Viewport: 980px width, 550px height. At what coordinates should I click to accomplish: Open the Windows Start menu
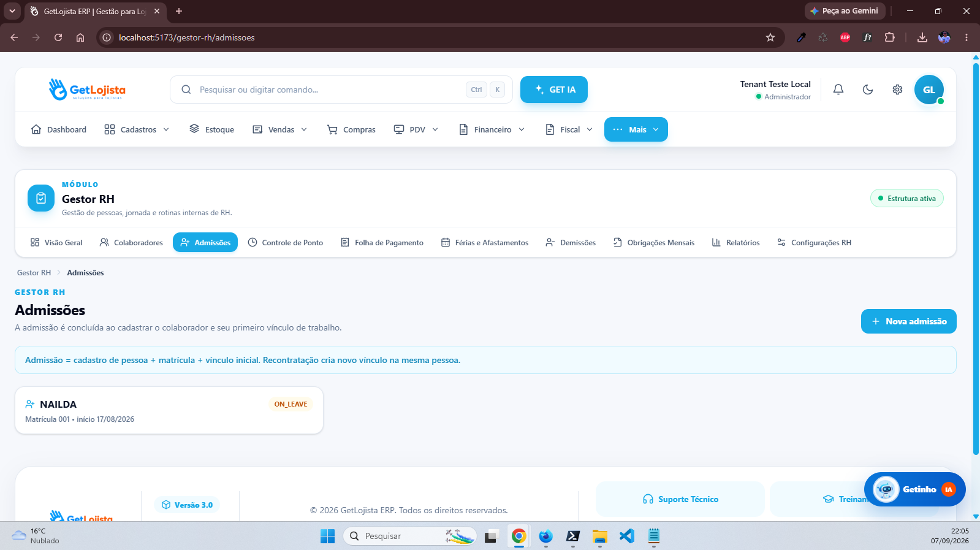pos(328,536)
